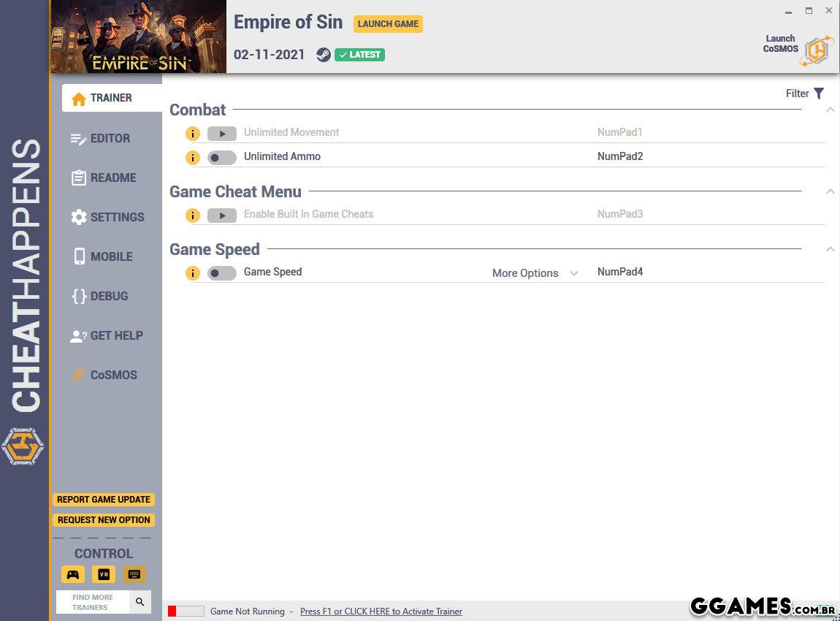Collapse the Game Cheat Menu section
This screenshot has width=840, height=621.
[x=830, y=191]
